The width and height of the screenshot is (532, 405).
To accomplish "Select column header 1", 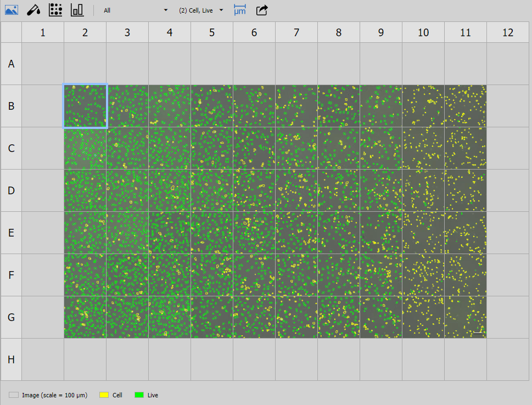I will 43,32.
